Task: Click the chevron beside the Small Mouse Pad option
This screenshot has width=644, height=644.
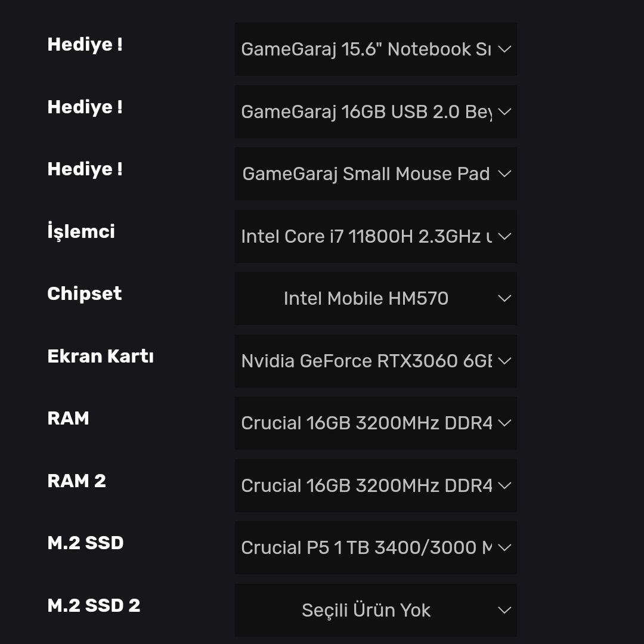Action: 504,174
